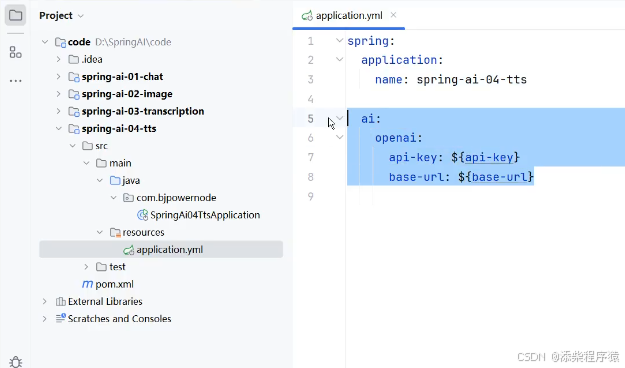Click 'name: spring-ai-04-tts' value text
625x368 pixels.
(x=472, y=80)
